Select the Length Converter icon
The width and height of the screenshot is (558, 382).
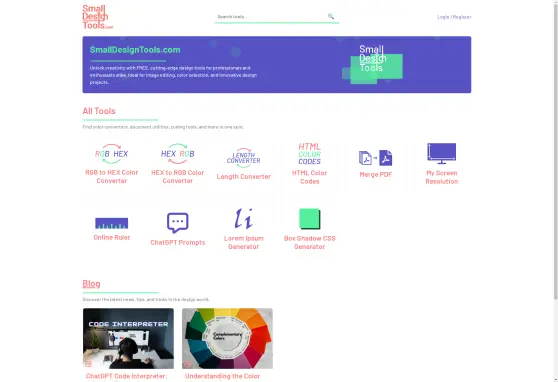click(x=243, y=158)
